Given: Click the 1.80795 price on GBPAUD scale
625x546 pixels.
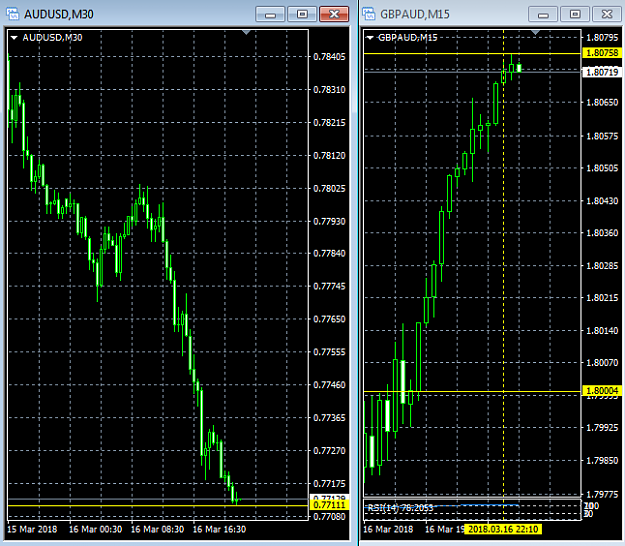Looking at the screenshot, I should pos(602,38).
